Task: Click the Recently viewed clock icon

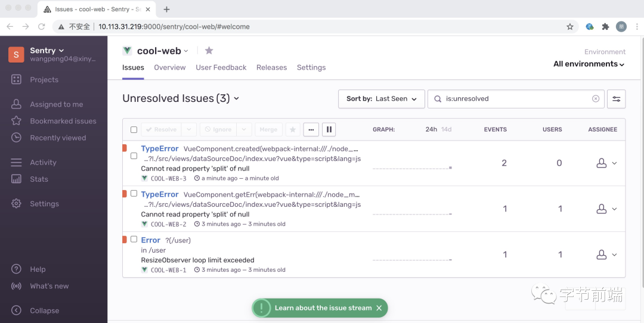Action: point(16,138)
